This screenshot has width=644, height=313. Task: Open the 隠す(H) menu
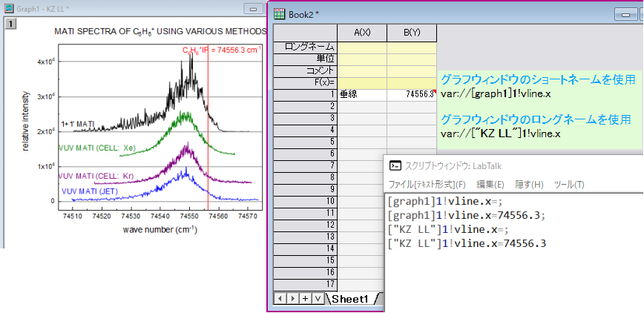point(530,185)
